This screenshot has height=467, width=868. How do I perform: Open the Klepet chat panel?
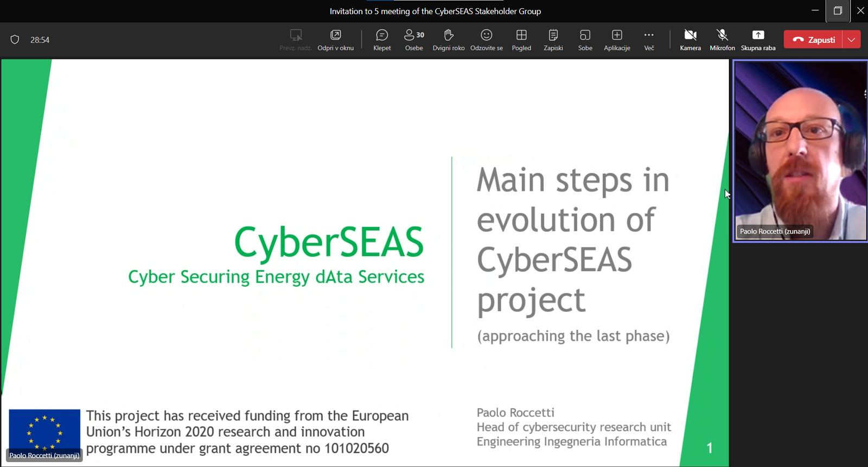point(382,40)
